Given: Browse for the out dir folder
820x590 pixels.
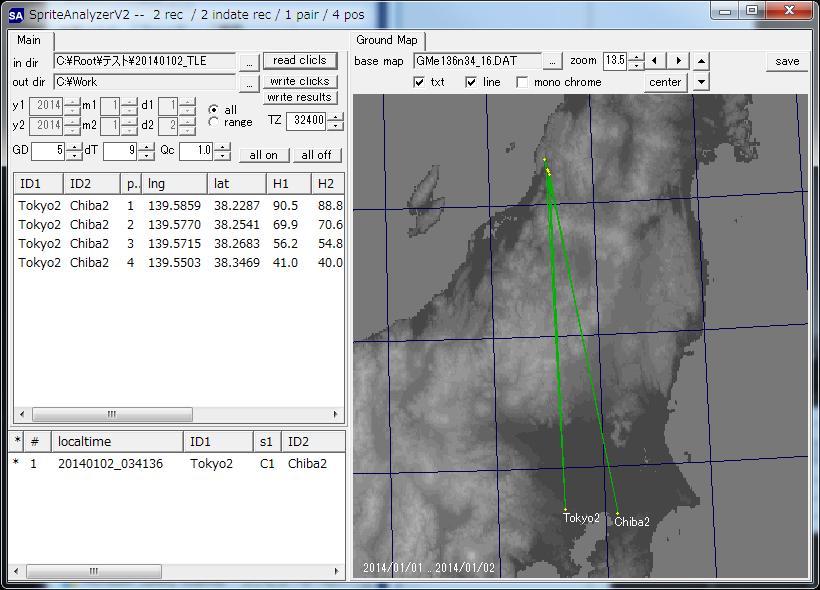Looking at the screenshot, I should tap(250, 82).
